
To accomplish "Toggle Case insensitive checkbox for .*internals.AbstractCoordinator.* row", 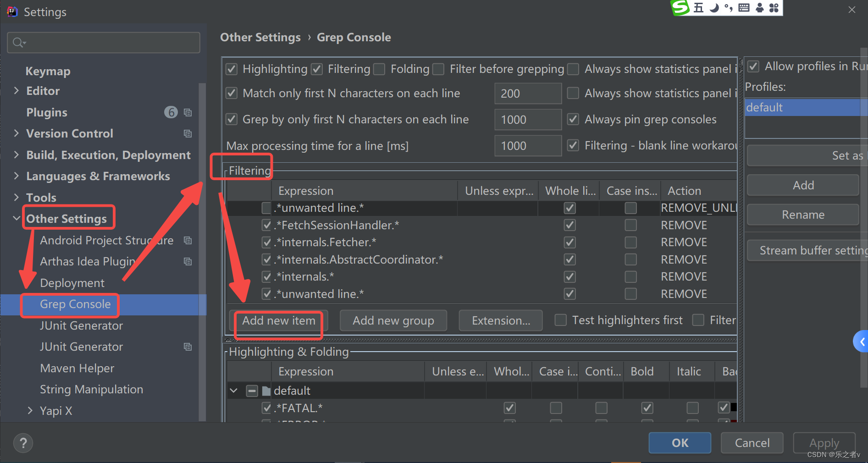I will (631, 260).
